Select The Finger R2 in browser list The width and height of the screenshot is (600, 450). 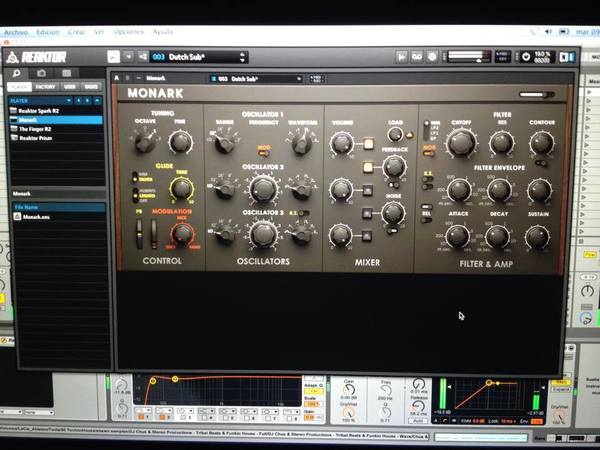pyautogui.click(x=35, y=129)
